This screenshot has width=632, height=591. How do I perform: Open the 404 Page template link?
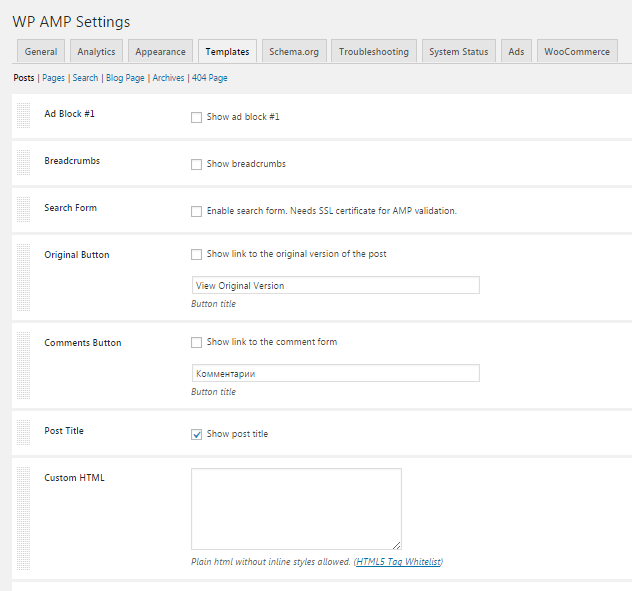click(x=210, y=78)
